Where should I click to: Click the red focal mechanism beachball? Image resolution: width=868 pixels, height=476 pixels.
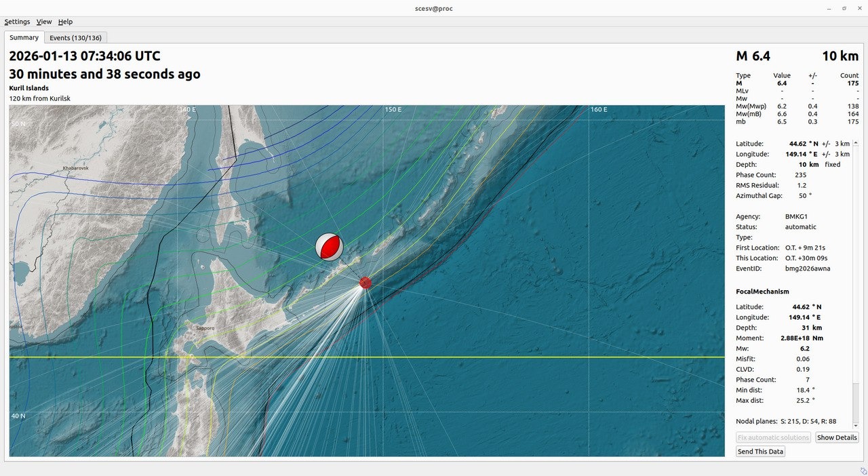329,247
